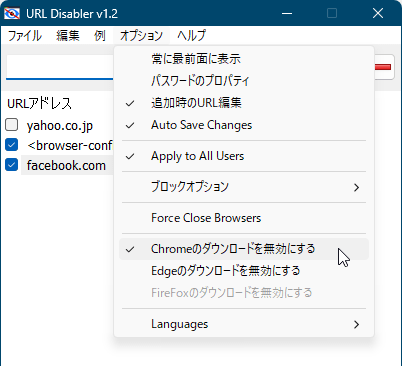The height and width of the screenshot is (366, 402).
Task: Open the 編集 menu
Action: (x=68, y=35)
